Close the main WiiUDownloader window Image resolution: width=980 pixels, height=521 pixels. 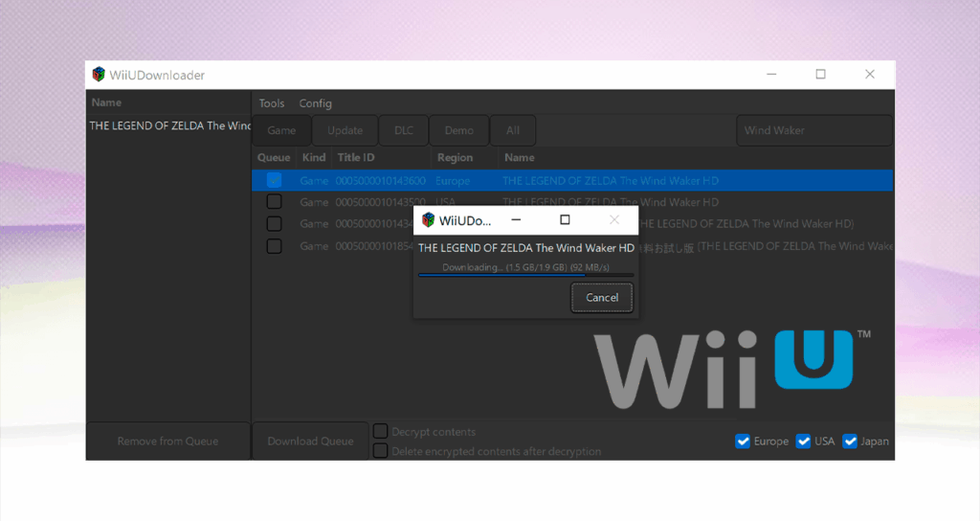click(870, 75)
